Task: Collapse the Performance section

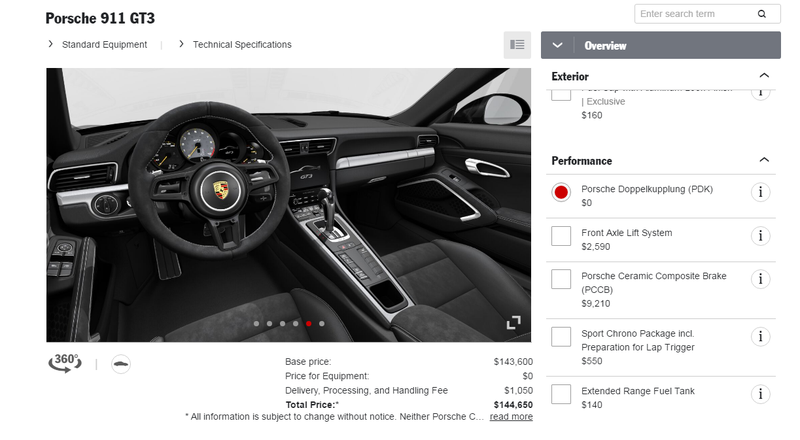Action: tap(764, 160)
